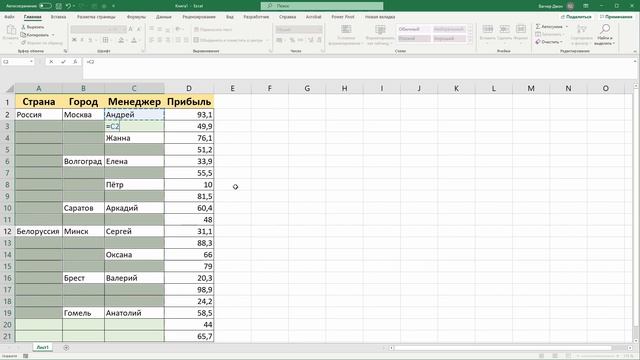Open the number format combo box
The width and height of the screenshot is (640, 360).
tap(299, 29)
